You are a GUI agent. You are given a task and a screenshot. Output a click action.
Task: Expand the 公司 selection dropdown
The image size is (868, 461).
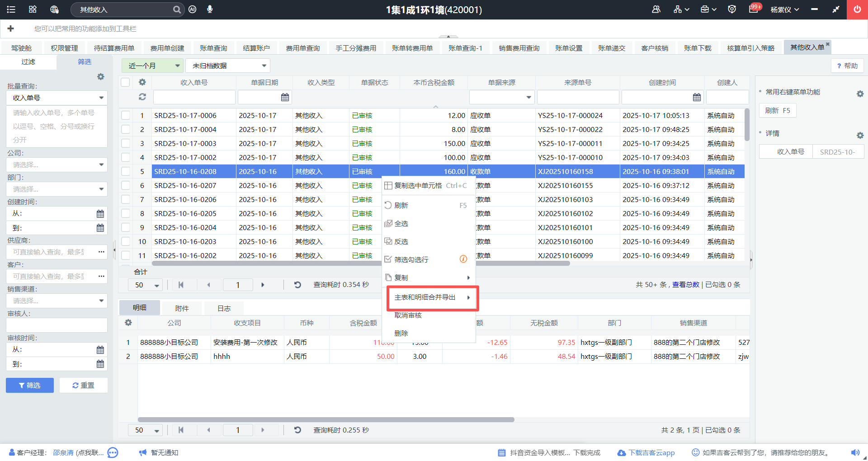[57, 165]
